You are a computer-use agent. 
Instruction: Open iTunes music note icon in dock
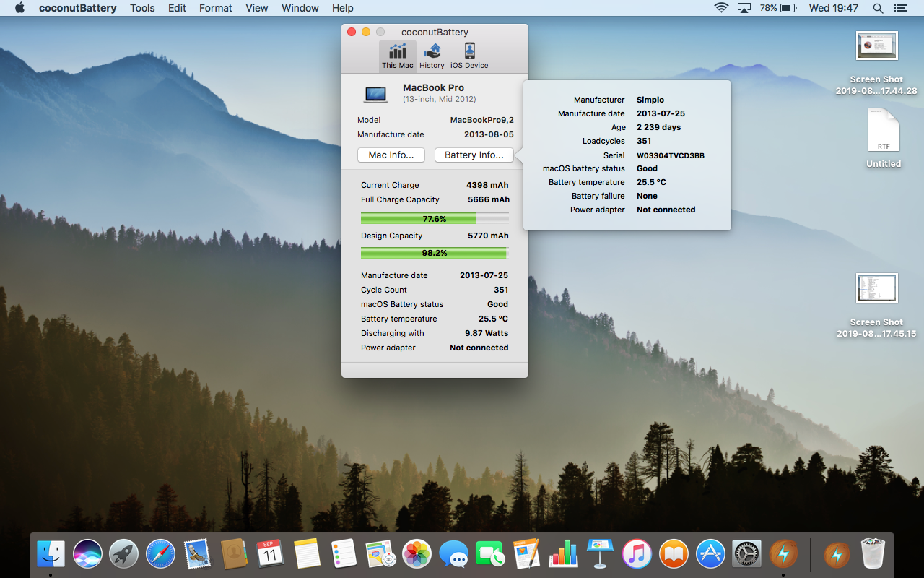coord(637,554)
